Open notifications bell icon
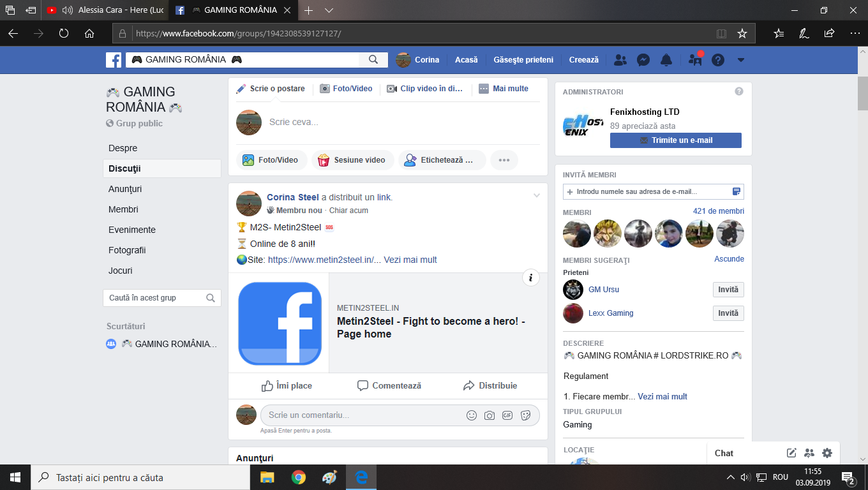 pyautogui.click(x=666, y=60)
